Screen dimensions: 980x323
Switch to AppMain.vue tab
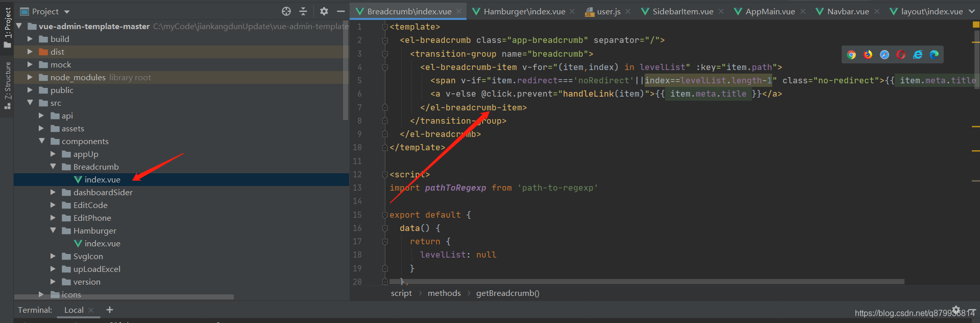(770, 11)
